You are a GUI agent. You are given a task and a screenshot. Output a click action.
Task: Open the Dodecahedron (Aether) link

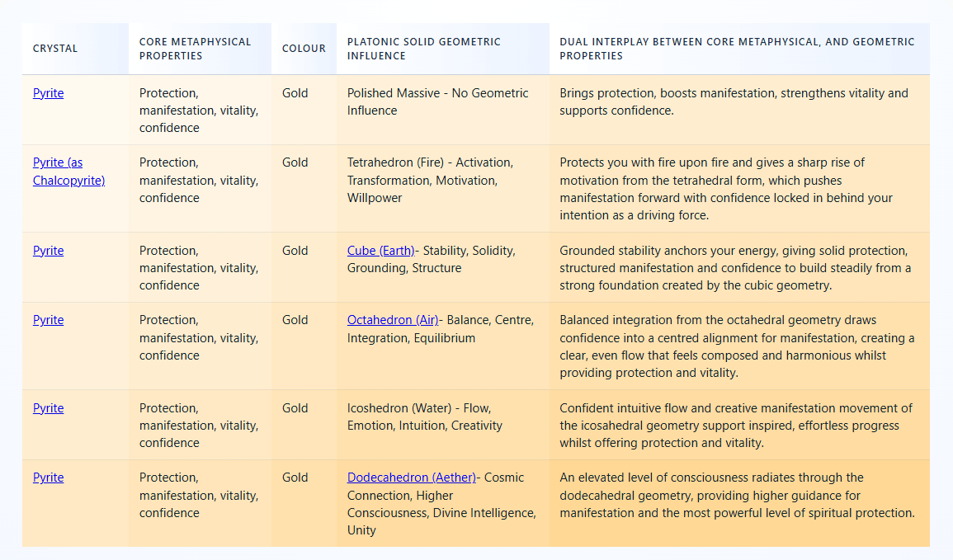click(x=412, y=478)
